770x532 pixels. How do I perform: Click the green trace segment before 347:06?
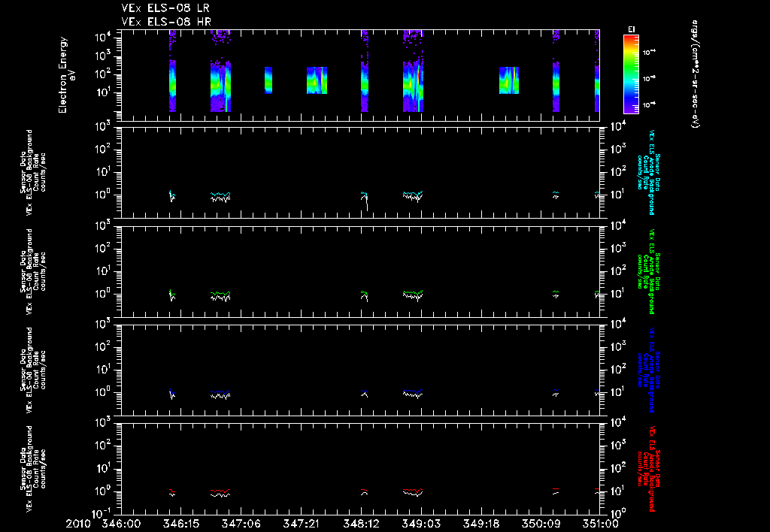click(x=220, y=294)
